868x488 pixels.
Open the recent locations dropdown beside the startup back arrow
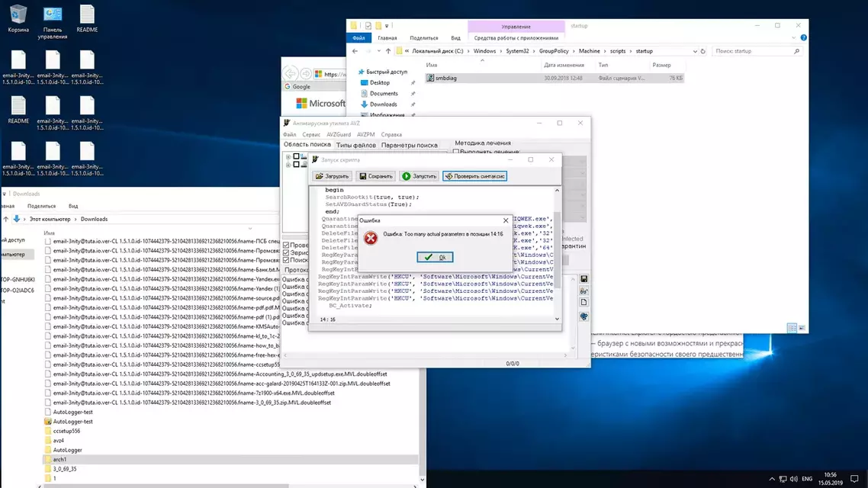click(x=378, y=51)
